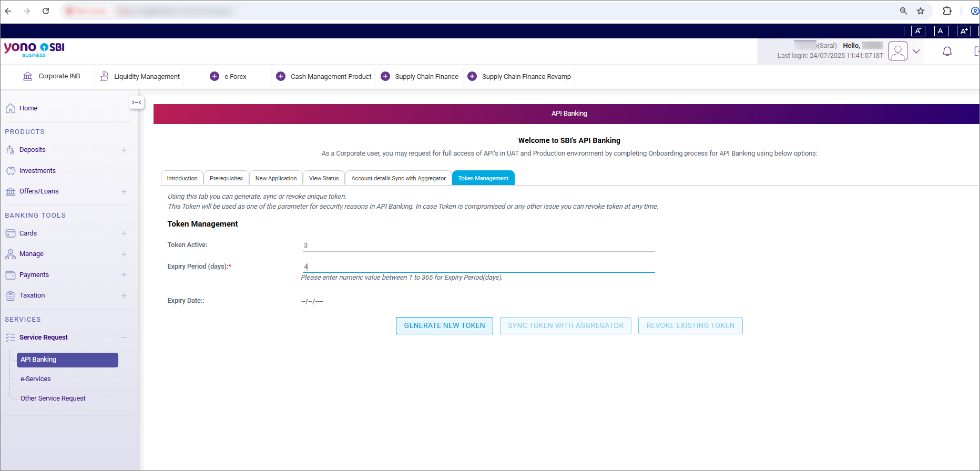980x471 pixels.
Task: Click the Corporate INB bank icon
Action: [28, 76]
